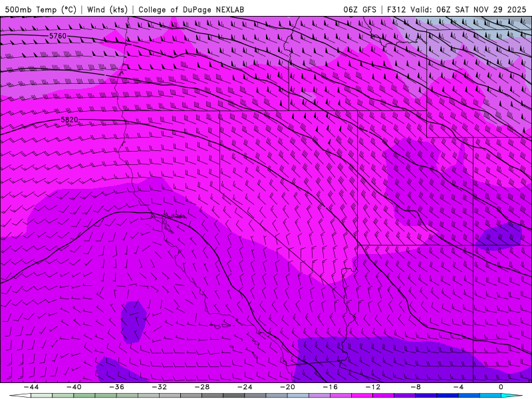This screenshot has width=532, height=399.
Task: Click the 5760 height contour label
Action: pos(58,36)
